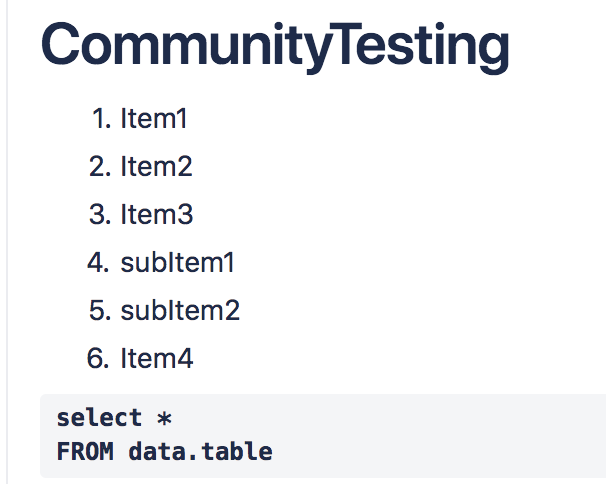This screenshot has height=484, width=606.
Task: Click the list number 1 marker
Action: coord(98,119)
